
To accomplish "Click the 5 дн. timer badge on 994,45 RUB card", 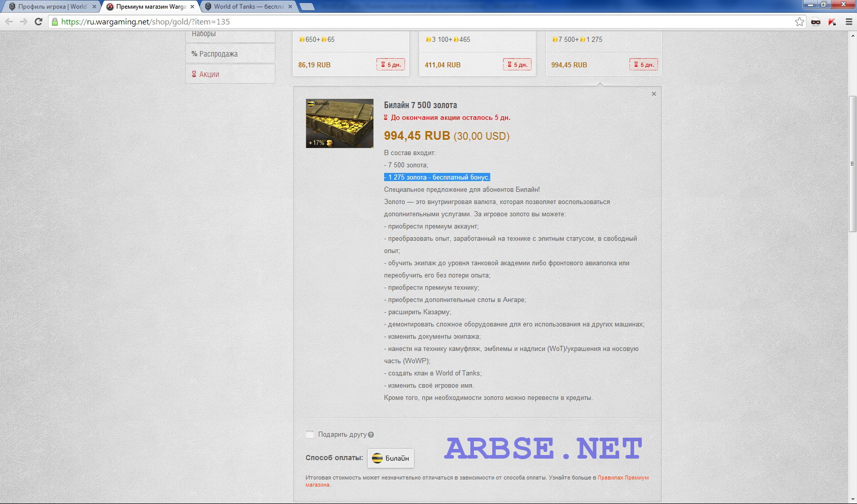I will pos(644,65).
